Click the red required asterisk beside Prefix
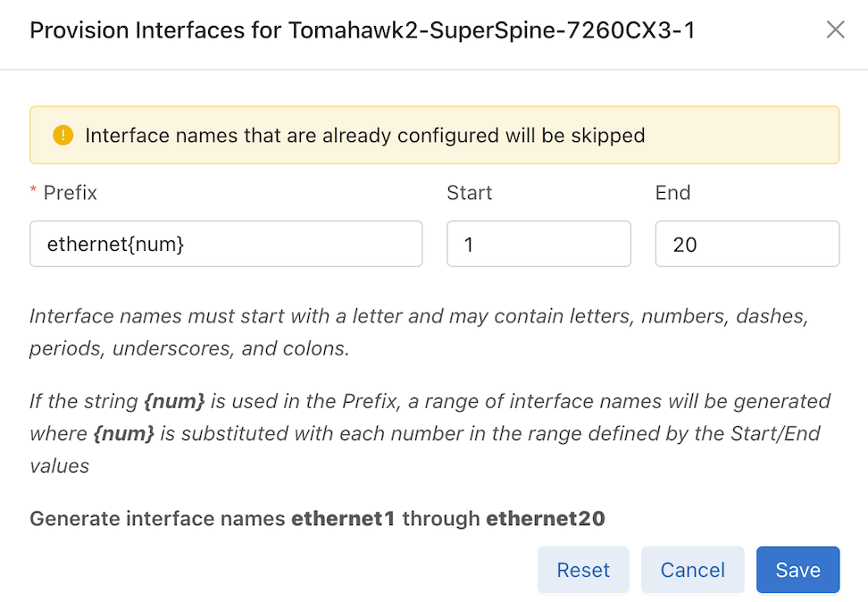Screen dimensions: 868x602 (34, 193)
